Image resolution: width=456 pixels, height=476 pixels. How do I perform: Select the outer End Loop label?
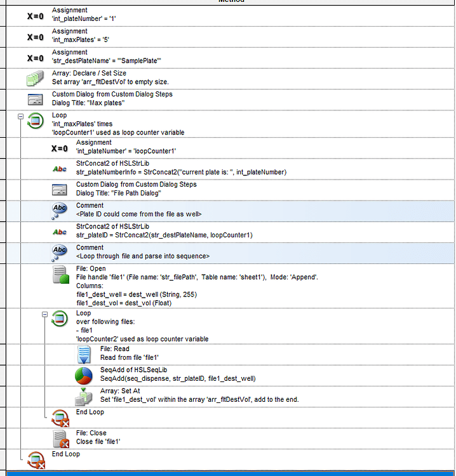[66, 454]
